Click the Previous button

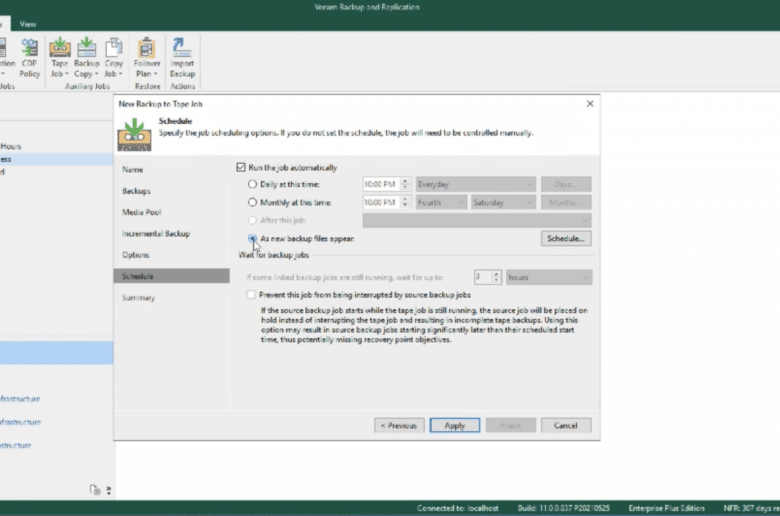point(399,425)
